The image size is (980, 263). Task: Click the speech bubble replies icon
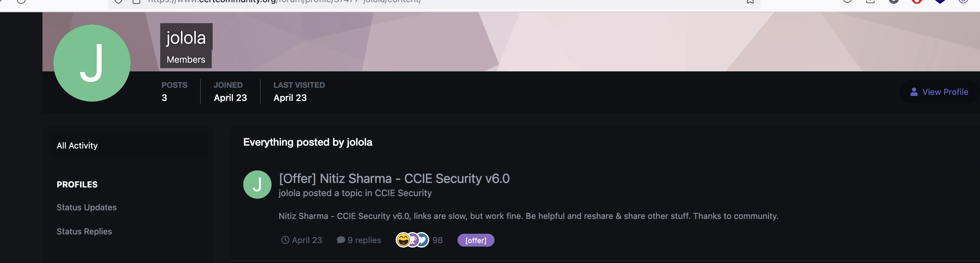341,240
